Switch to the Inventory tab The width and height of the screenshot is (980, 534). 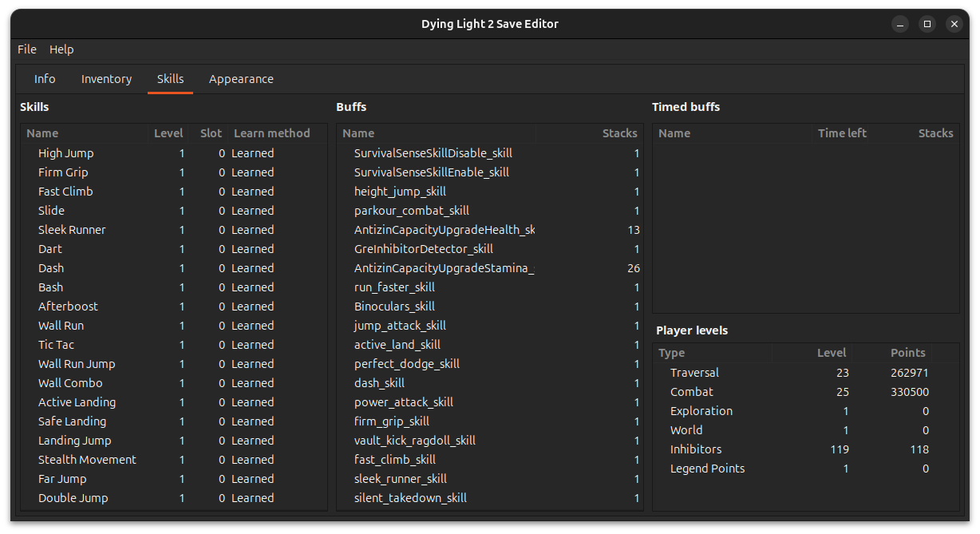click(106, 79)
